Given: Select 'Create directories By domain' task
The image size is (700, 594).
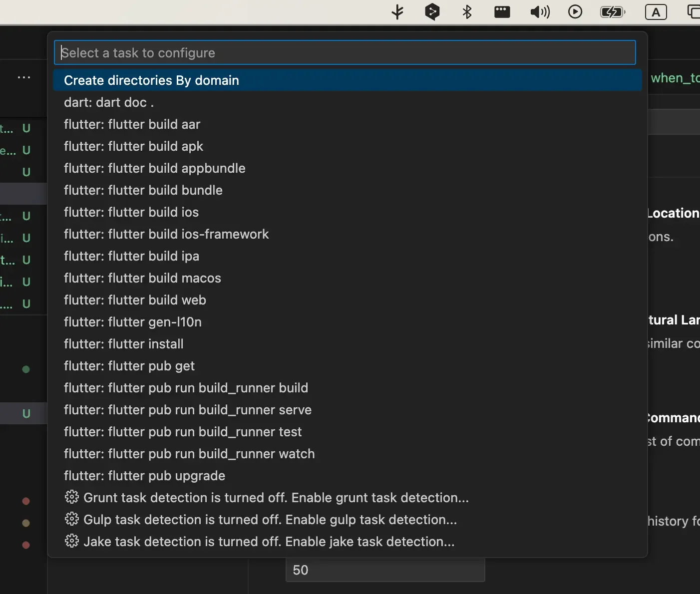Looking at the screenshot, I should tap(348, 80).
